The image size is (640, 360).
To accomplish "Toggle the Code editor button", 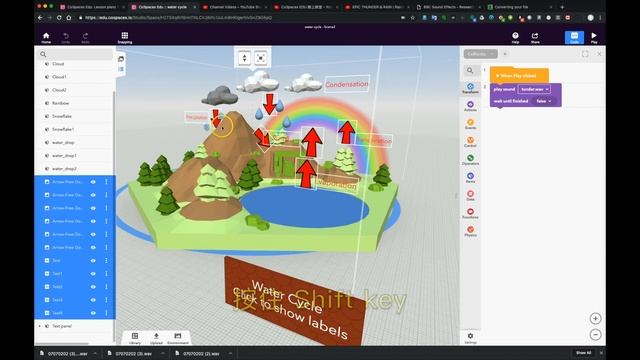I will pos(574,38).
